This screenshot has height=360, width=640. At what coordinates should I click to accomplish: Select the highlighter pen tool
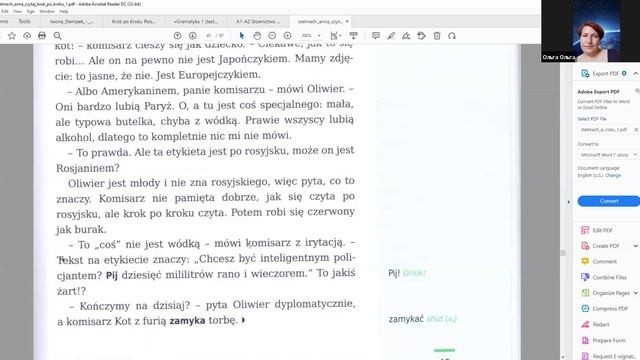[391, 36]
